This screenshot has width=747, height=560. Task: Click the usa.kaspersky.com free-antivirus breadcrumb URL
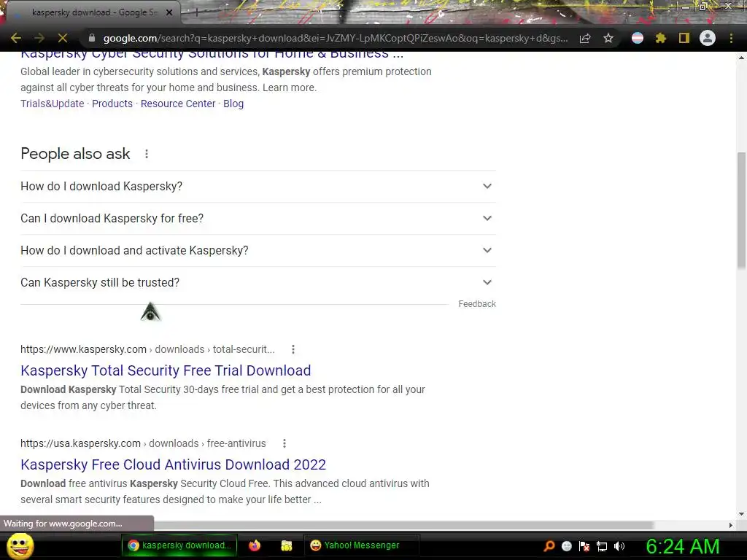point(143,443)
